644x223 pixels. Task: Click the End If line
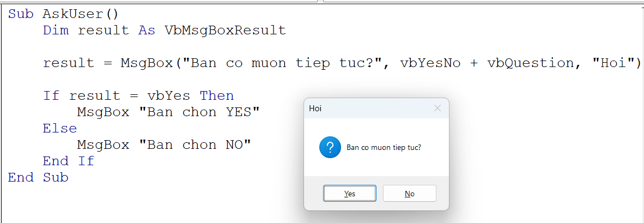pos(68,161)
